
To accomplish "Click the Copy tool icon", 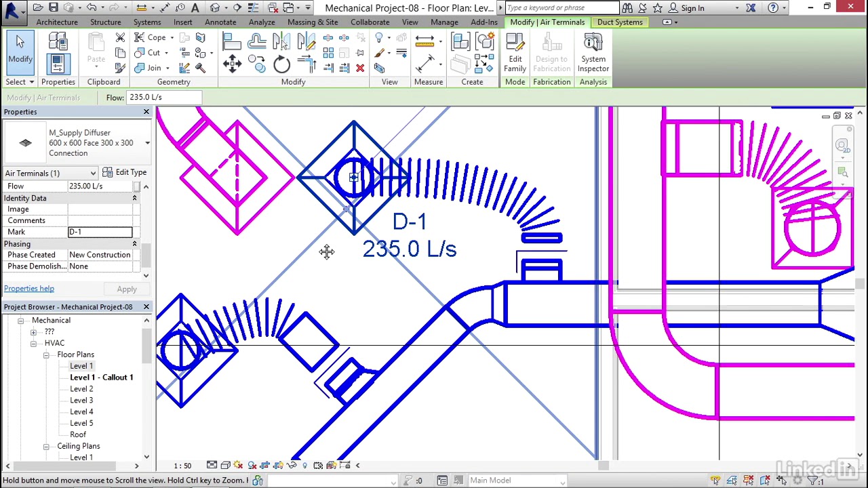I will [256, 65].
